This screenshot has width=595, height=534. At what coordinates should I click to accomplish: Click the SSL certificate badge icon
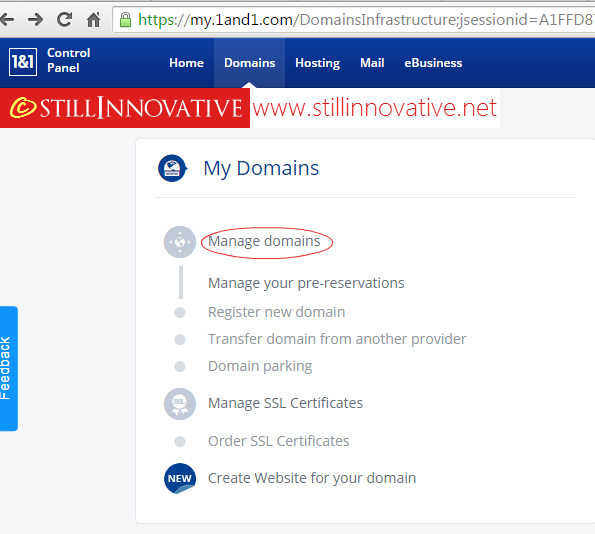180,404
